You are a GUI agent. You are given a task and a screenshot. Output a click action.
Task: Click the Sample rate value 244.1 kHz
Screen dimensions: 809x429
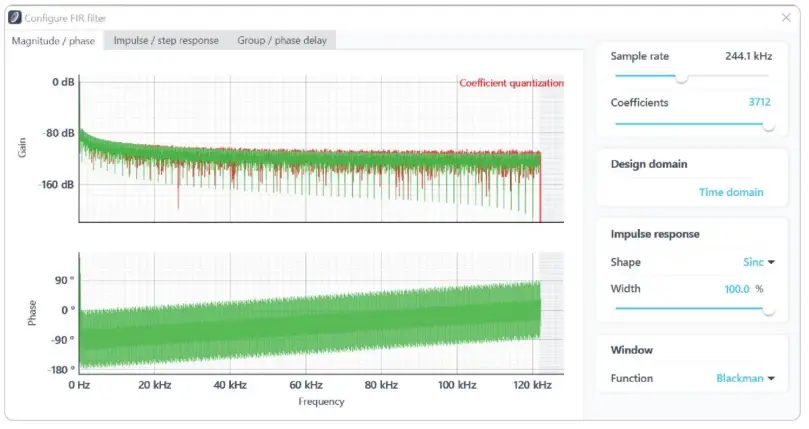click(748, 56)
